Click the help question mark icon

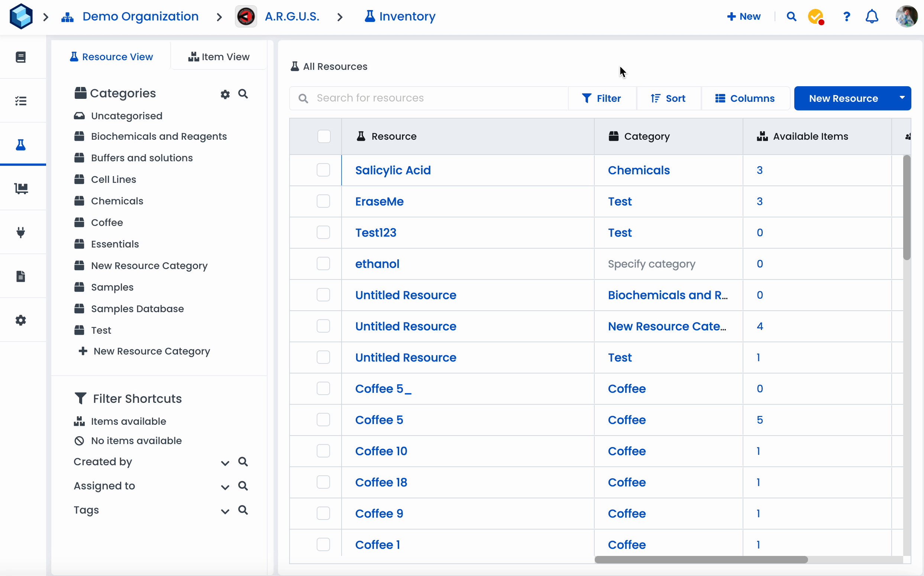point(846,17)
